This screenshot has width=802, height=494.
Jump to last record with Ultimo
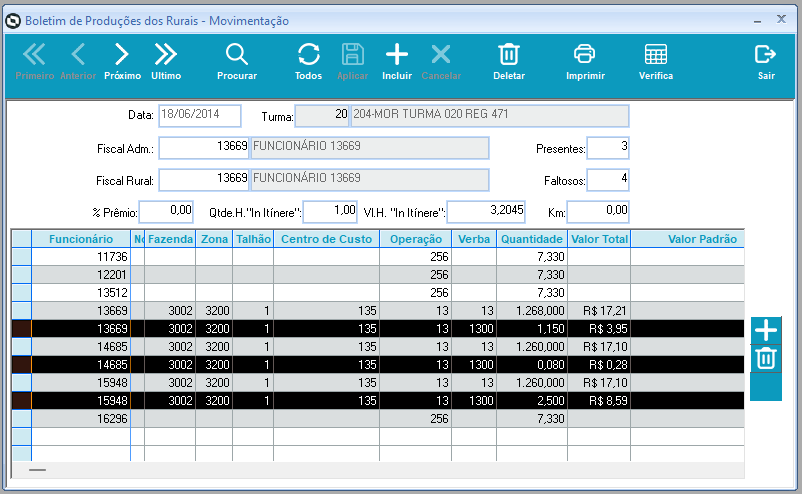[x=166, y=61]
